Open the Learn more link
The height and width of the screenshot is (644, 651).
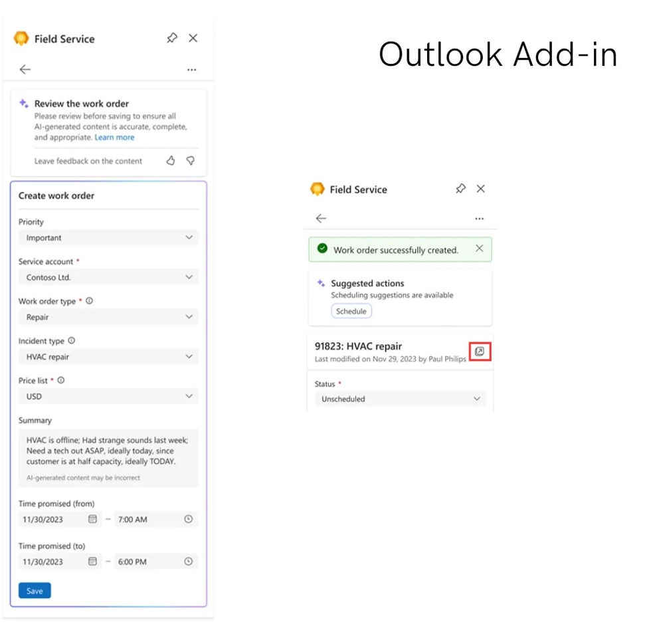tap(114, 138)
